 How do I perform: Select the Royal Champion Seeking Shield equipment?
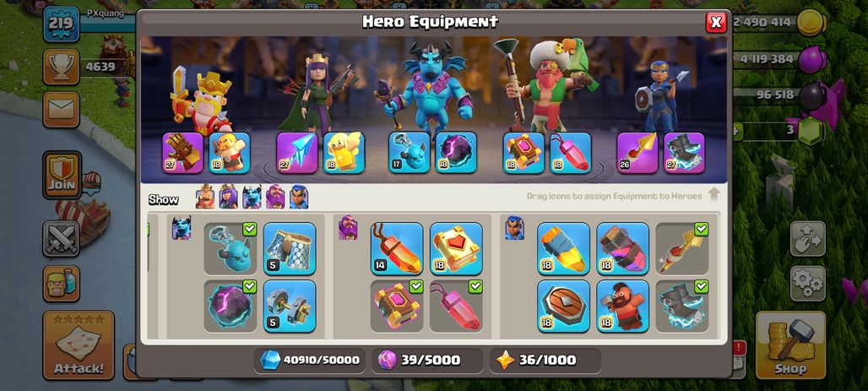pos(563,306)
